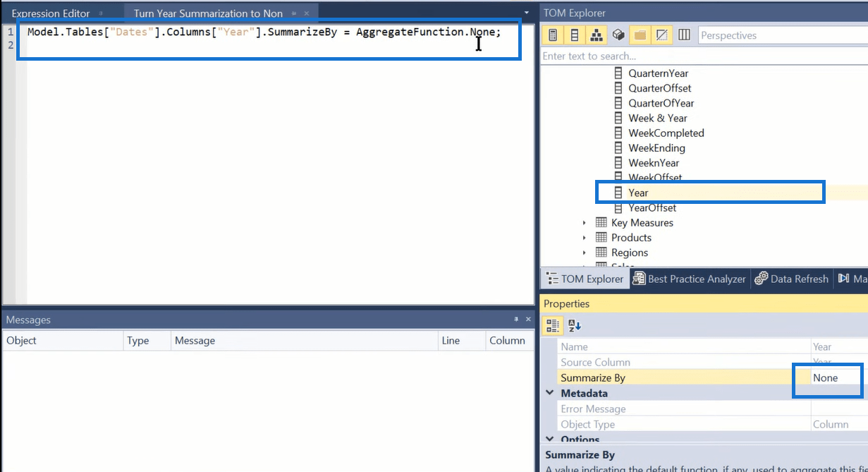Select the Week & Year column
868x472 pixels.
tap(658, 118)
